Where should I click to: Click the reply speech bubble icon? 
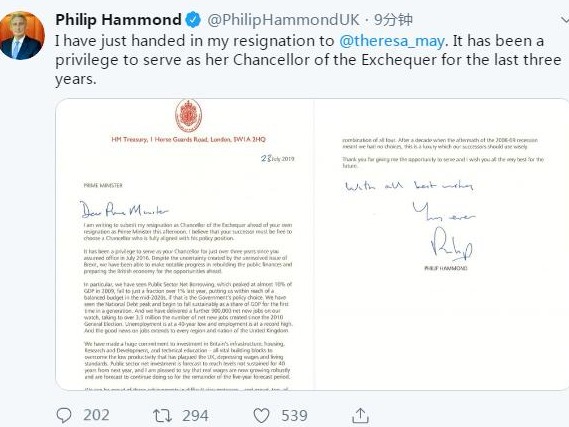point(64,415)
